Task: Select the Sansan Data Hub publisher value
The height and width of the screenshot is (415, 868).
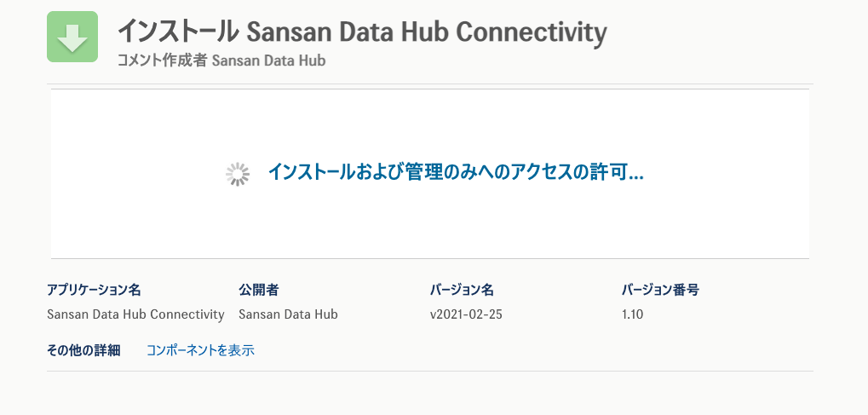Action: [288, 314]
